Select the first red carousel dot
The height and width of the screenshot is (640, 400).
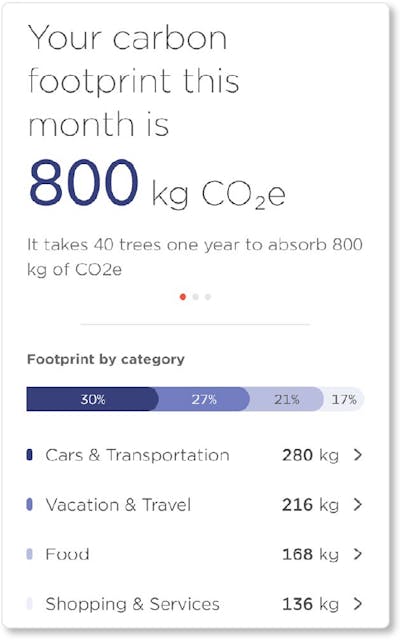[x=183, y=297]
